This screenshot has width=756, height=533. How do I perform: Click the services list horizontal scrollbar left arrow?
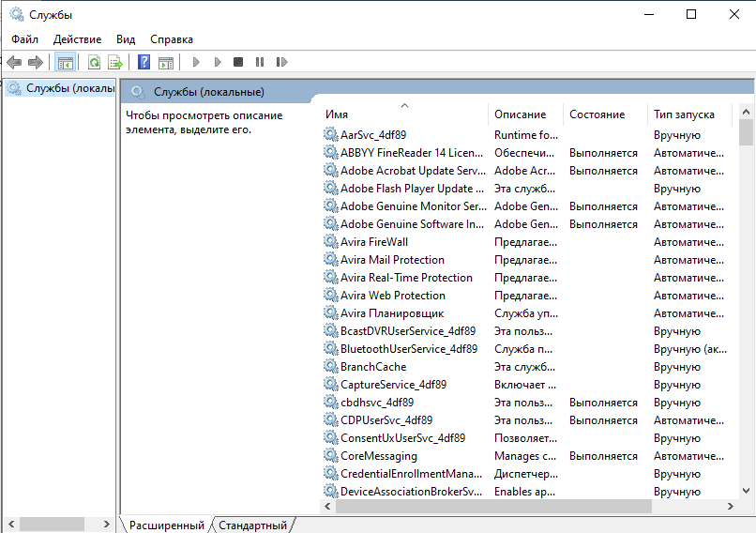[328, 506]
